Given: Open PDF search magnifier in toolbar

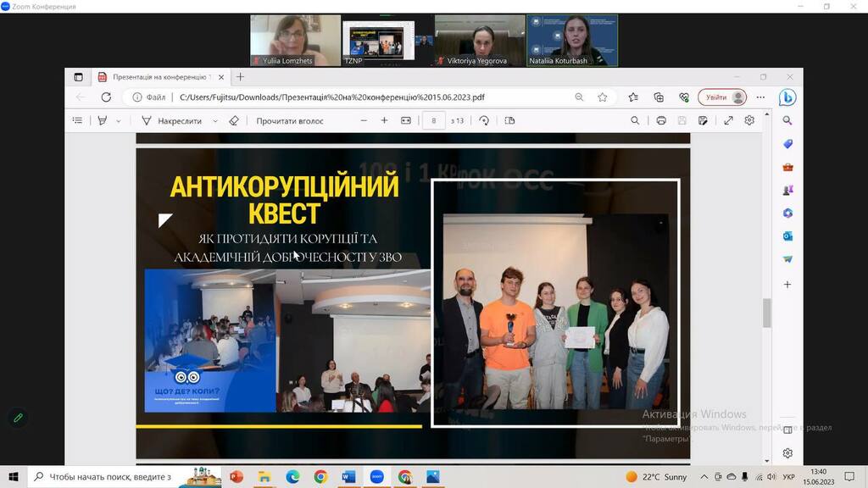Looking at the screenshot, I should [635, 121].
